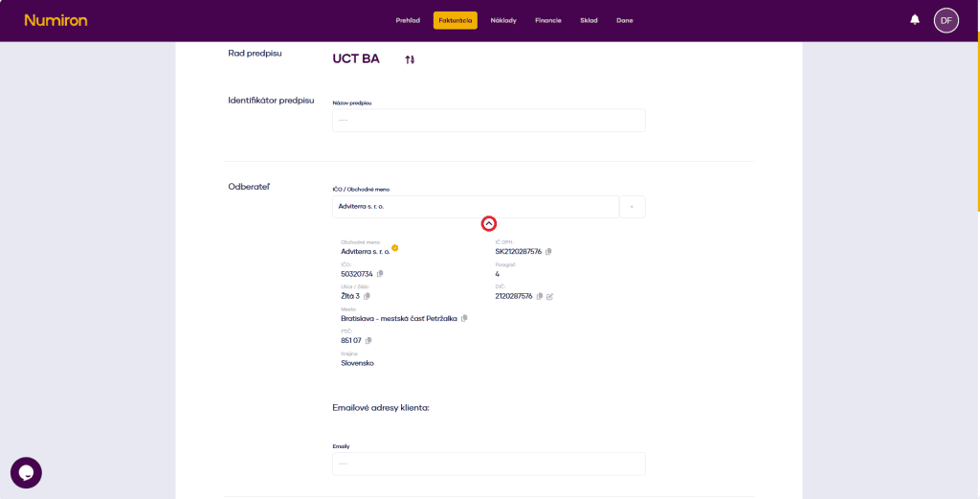Open the chat support bubble
Screen dimensions: 980x499
[26, 472]
